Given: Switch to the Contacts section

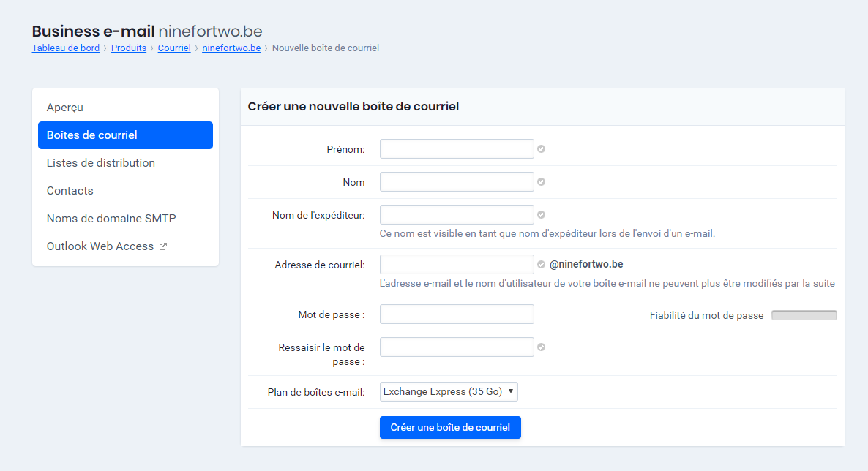Looking at the screenshot, I should 70,190.
